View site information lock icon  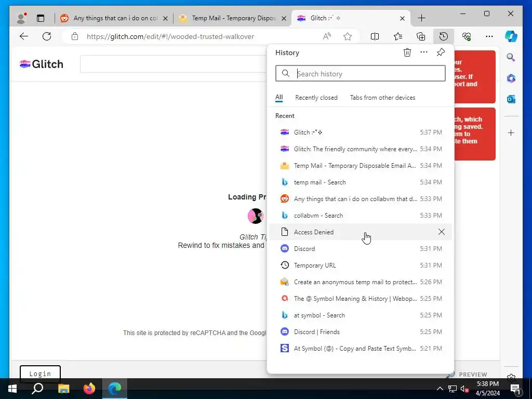click(x=75, y=36)
